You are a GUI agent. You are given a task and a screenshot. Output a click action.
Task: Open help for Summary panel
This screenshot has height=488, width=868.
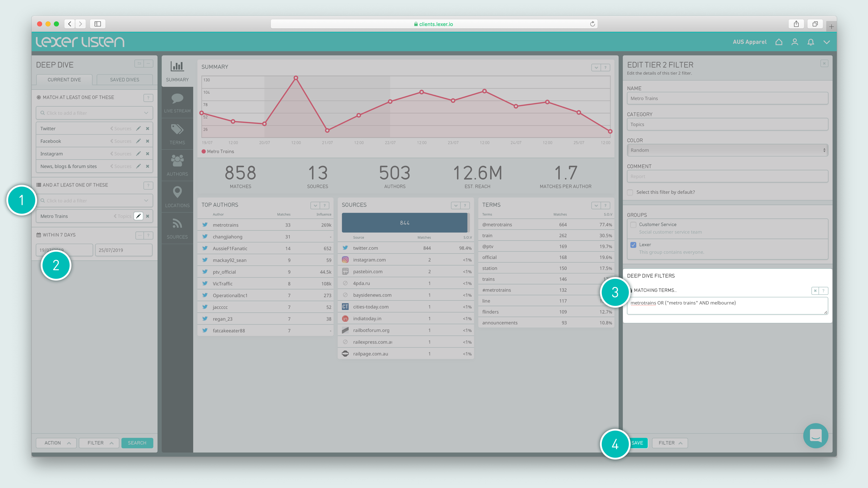click(x=606, y=68)
